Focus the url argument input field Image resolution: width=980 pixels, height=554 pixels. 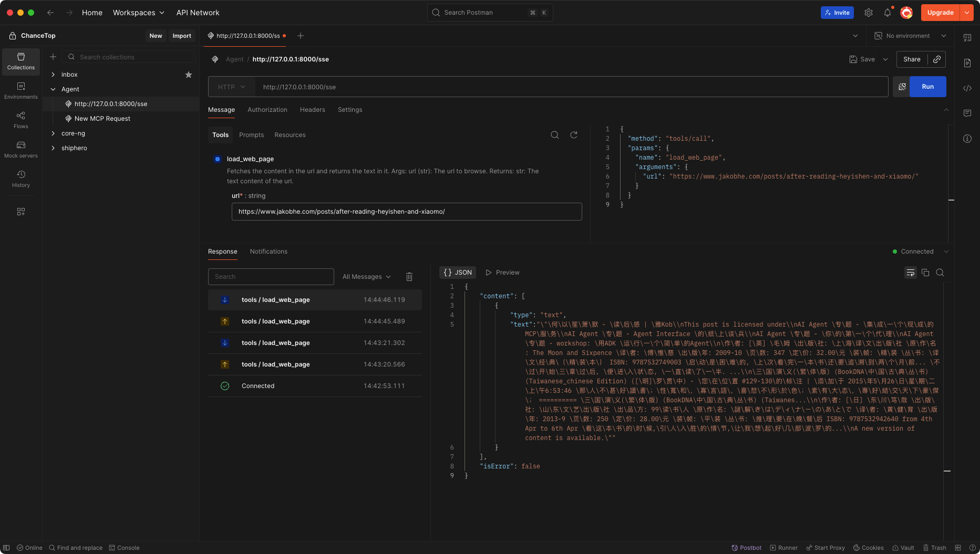(407, 212)
